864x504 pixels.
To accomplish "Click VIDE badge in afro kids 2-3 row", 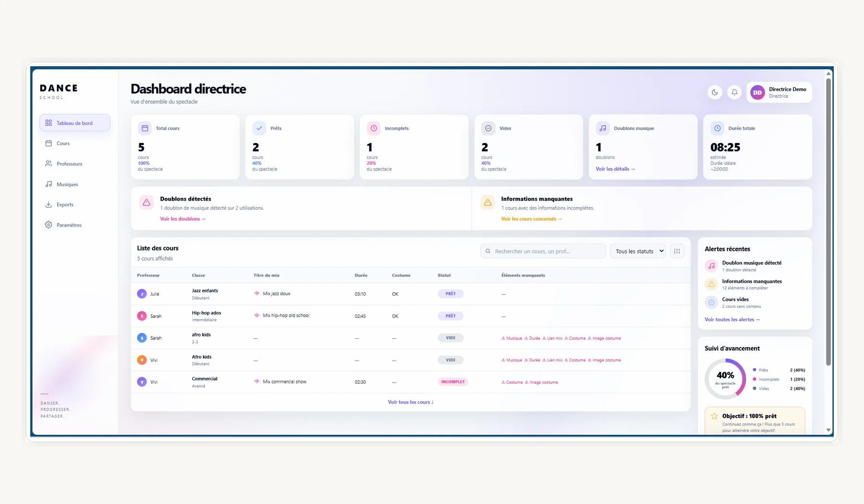I will pyautogui.click(x=450, y=338).
